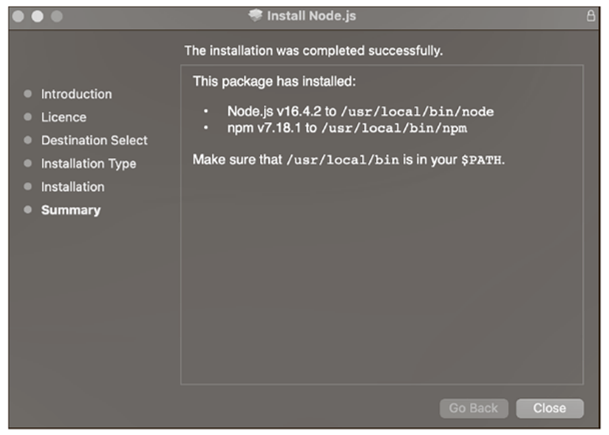This screenshot has width=609, height=435.
Task: Click the lock icon in title bar
Action: click(x=590, y=16)
